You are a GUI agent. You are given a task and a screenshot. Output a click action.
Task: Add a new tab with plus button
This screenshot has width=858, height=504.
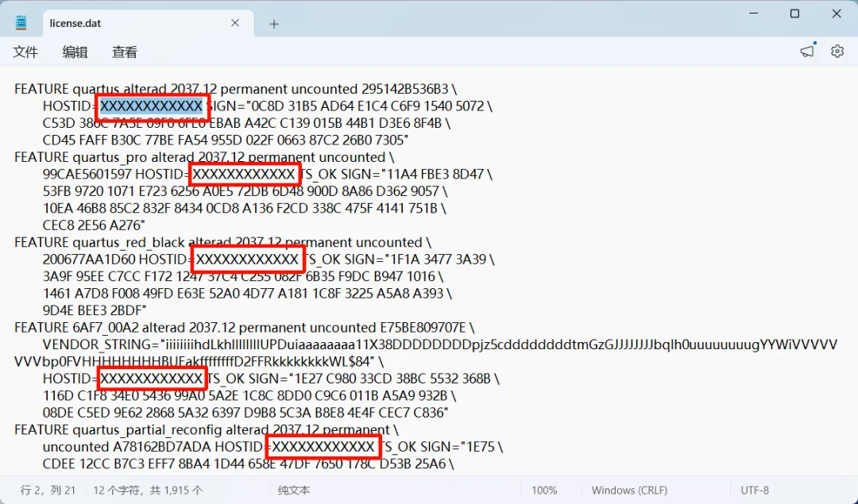click(274, 24)
